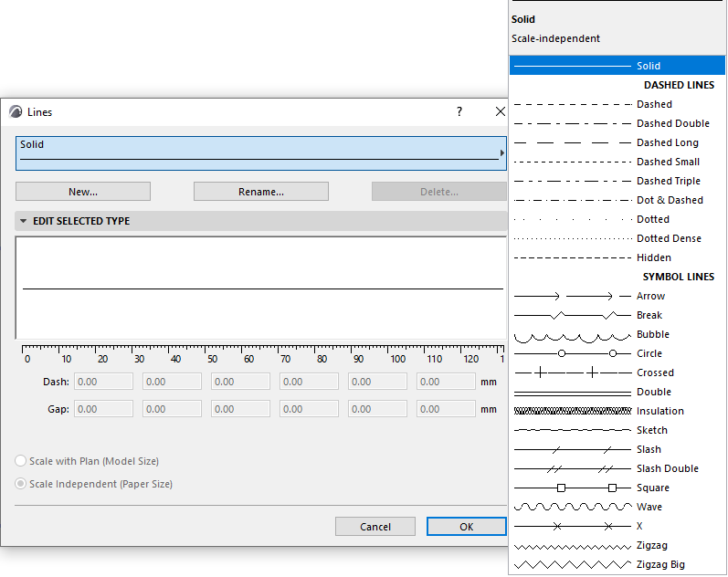Click the line preview area
The height and width of the screenshot is (577, 728).
click(261, 288)
